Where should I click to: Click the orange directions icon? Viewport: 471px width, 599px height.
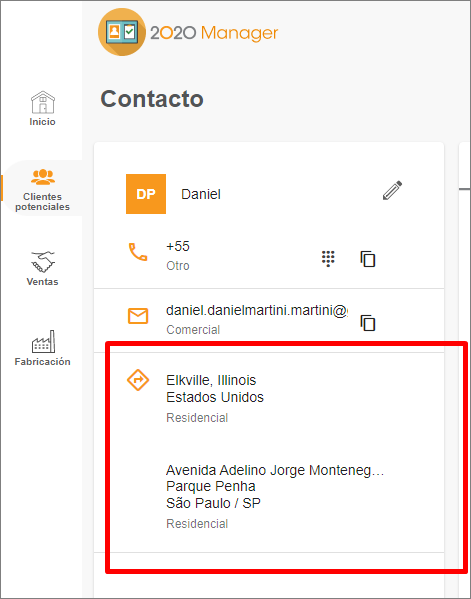138,380
